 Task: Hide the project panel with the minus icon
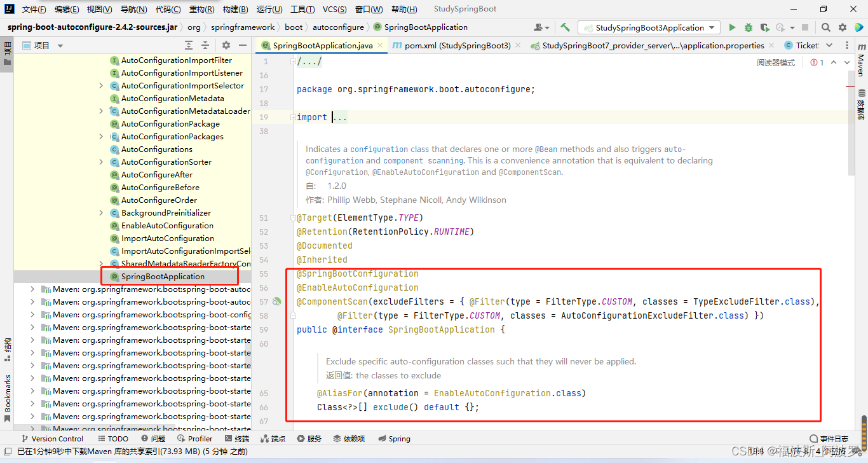click(x=242, y=45)
